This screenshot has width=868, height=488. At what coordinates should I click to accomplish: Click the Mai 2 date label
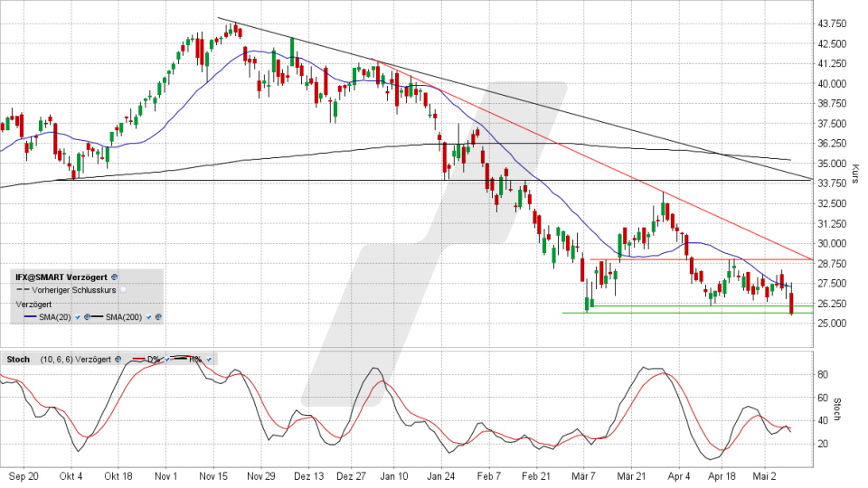click(x=765, y=476)
